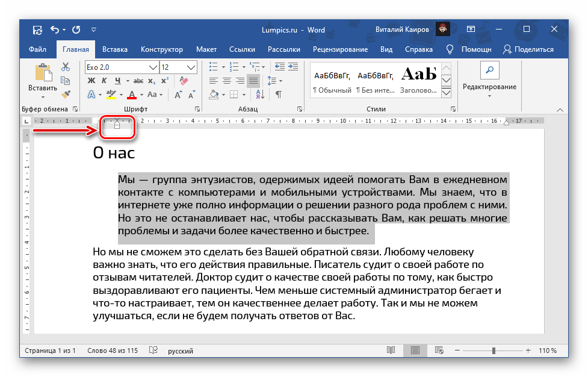Open the Редактирование editing button
This screenshot has height=377, width=588.
pyautogui.click(x=489, y=79)
